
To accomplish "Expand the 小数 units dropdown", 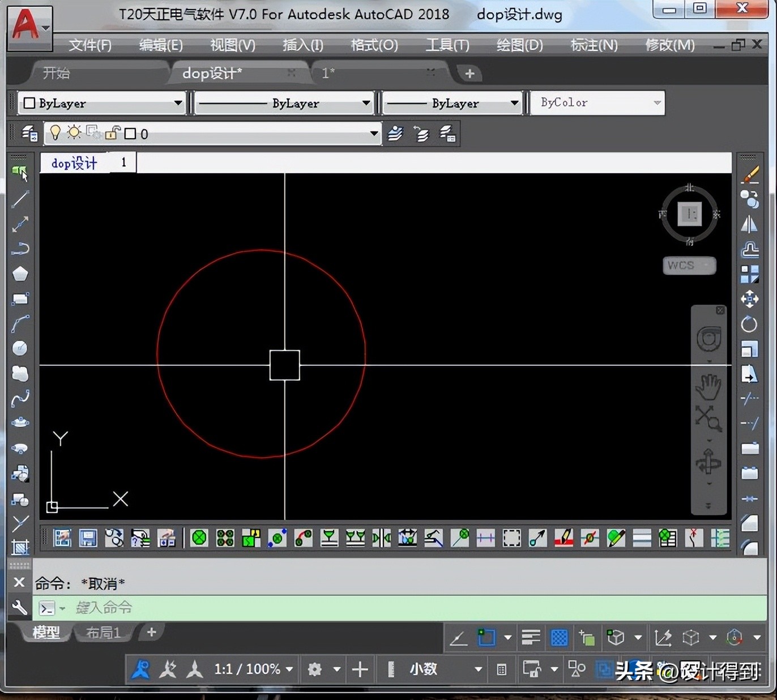I will (478, 669).
